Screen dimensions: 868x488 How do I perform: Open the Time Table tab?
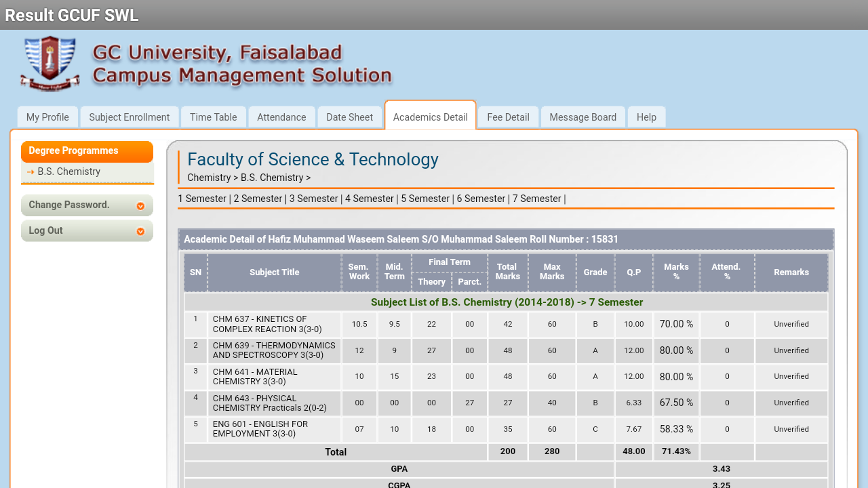[x=214, y=117]
